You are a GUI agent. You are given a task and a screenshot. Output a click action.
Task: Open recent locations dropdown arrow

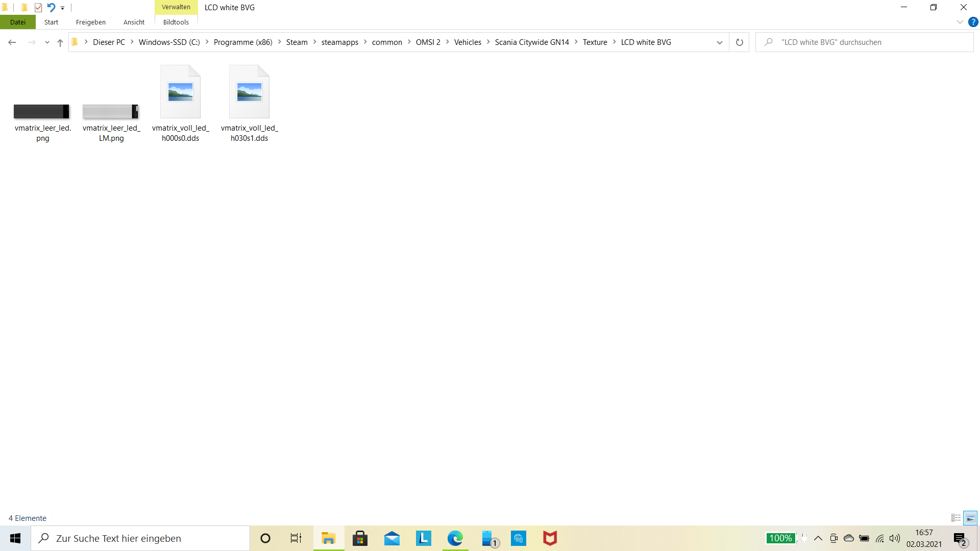coord(47,42)
